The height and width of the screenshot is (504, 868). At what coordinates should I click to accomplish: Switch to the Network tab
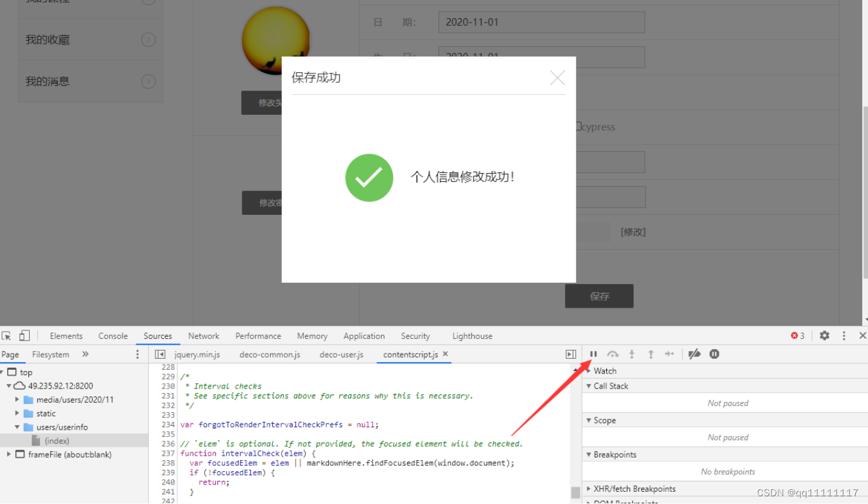[x=203, y=336]
